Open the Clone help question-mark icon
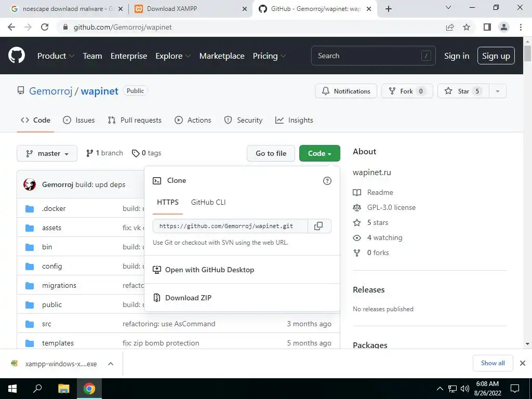 point(327,181)
